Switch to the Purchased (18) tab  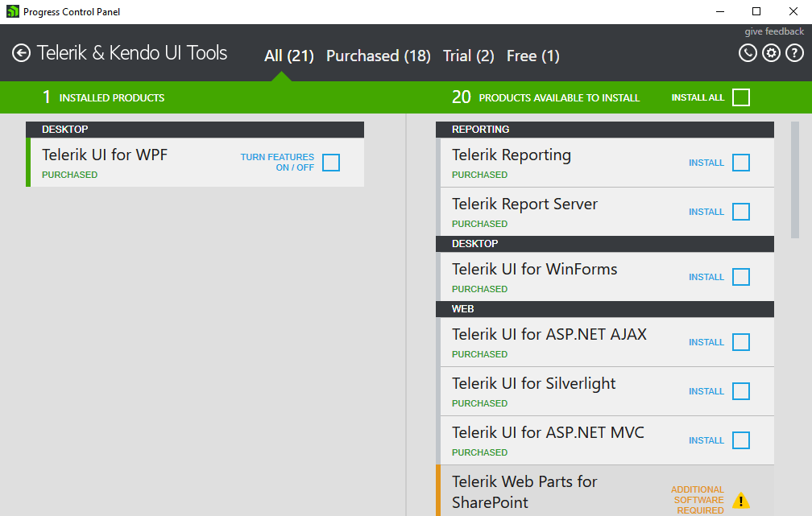[x=378, y=56]
